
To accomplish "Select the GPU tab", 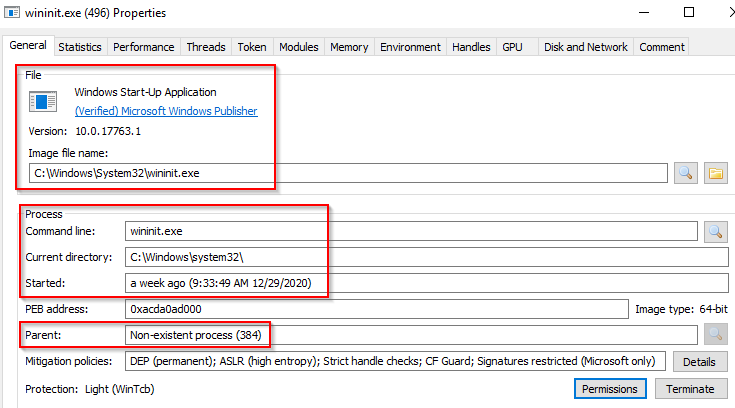I will pos(512,47).
